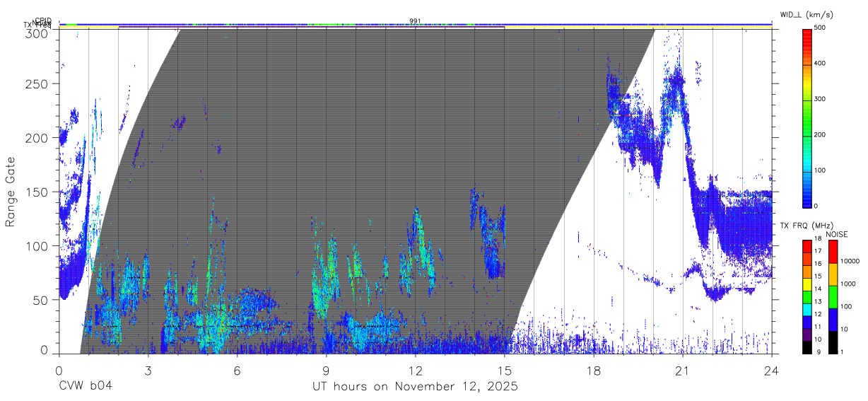Click the 24 UT hour tick label
The image size is (868, 401).
tap(772, 370)
